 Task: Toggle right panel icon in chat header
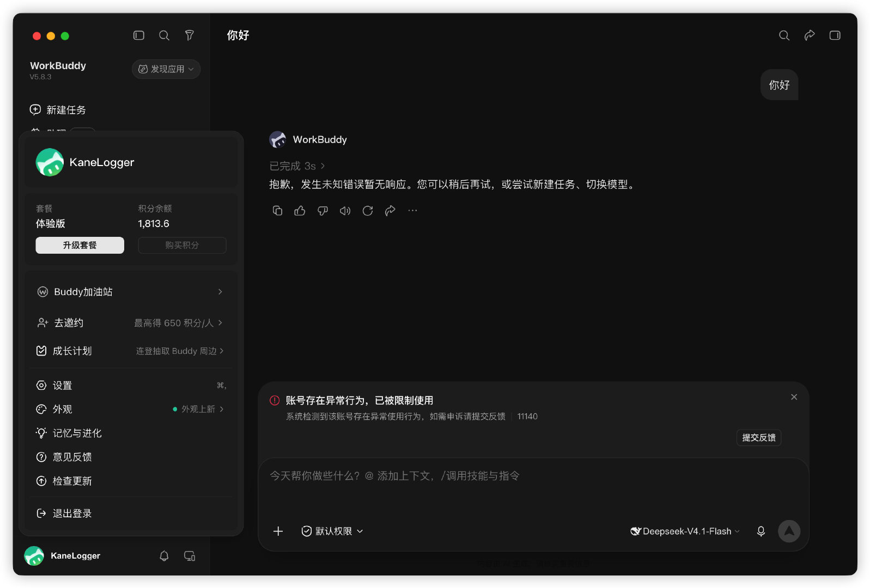[835, 35]
